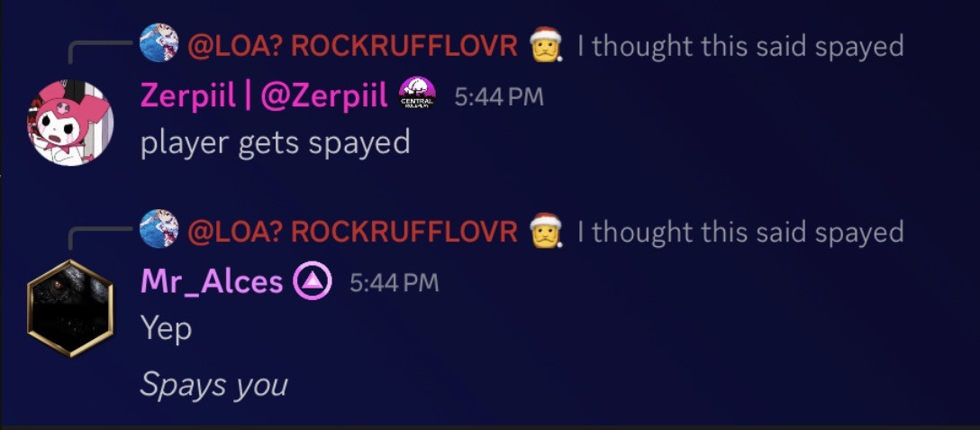Select the "player gets spayed" message
The width and height of the screenshot is (980, 430).
(x=275, y=142)
